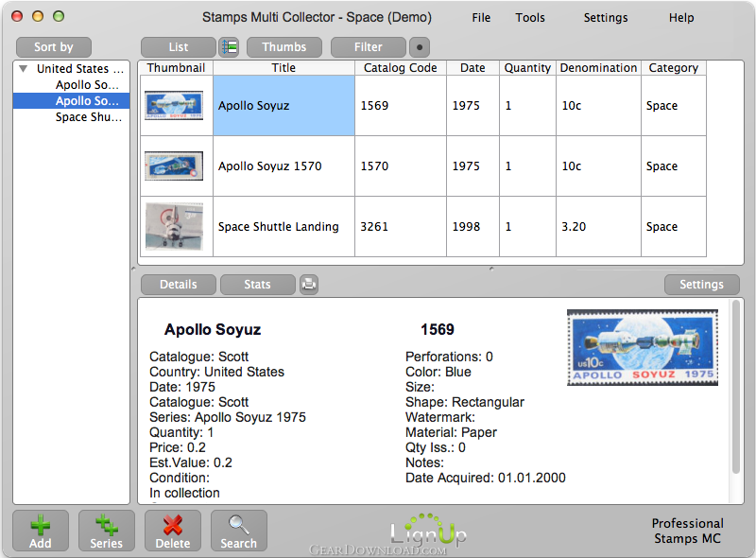Click the Apollo Soyuz 1569 row thumbnail
The height and width of the screenshot is (558, 756).
tap(174, 105)
